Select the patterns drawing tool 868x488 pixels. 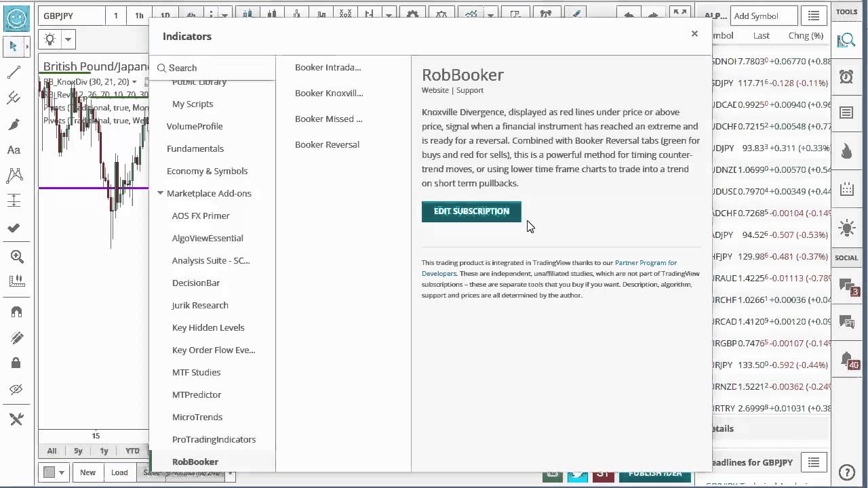[x=14, y=176]
